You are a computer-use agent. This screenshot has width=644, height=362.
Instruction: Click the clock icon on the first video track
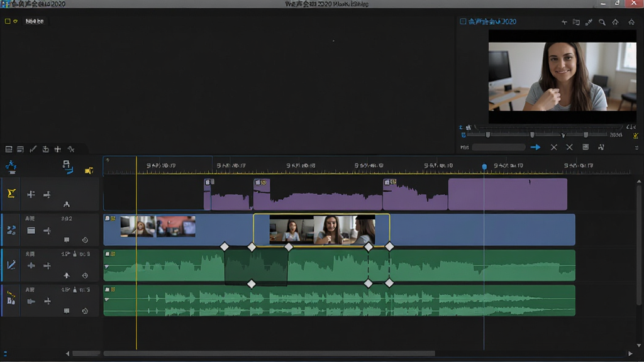tap(85, 240)
